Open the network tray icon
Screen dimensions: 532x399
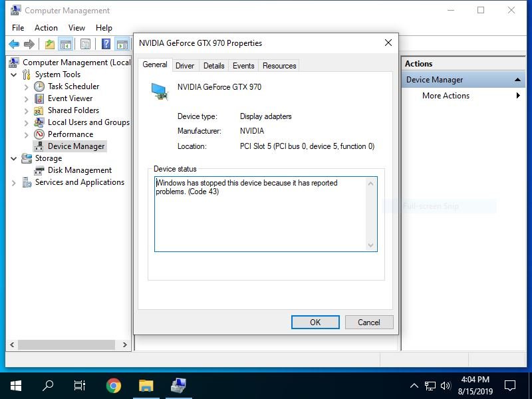tap(430, 386)
